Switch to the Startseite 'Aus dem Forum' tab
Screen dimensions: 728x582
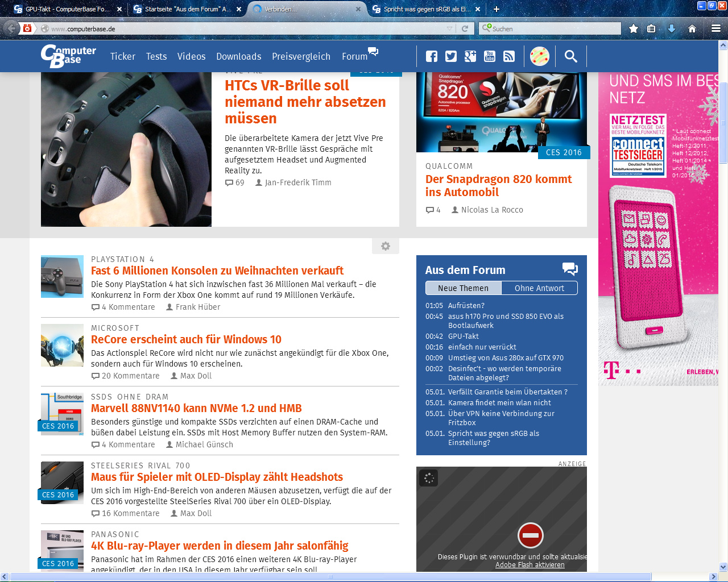[188, 9]
